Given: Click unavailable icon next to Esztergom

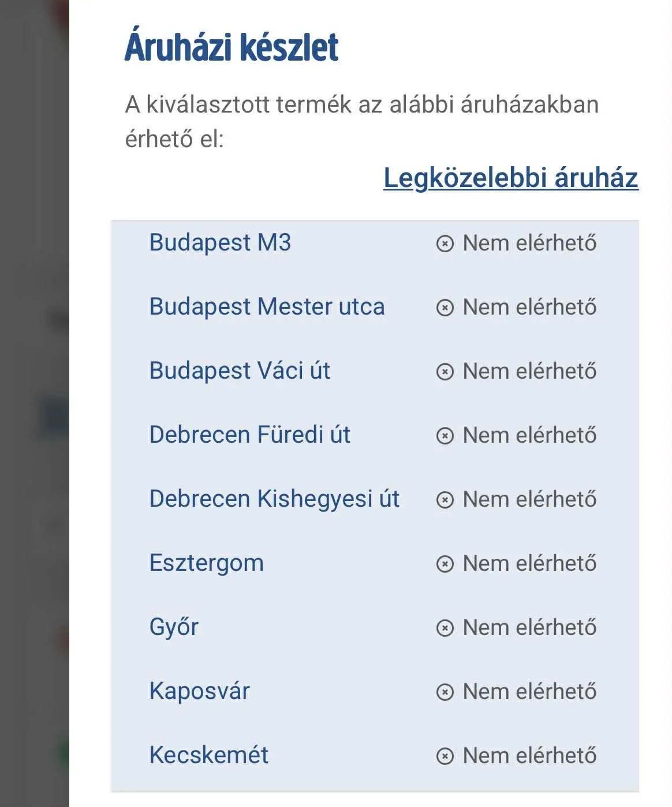Looking at the screenshot, I should [x=445, y=564].
